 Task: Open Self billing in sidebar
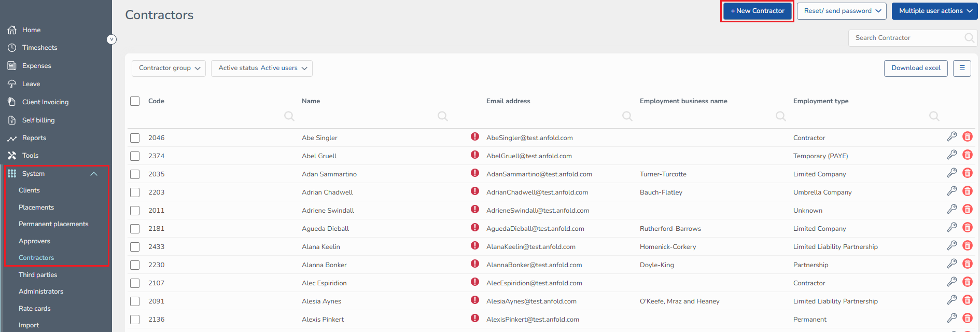pyautogui.click(x=38, y=120)
